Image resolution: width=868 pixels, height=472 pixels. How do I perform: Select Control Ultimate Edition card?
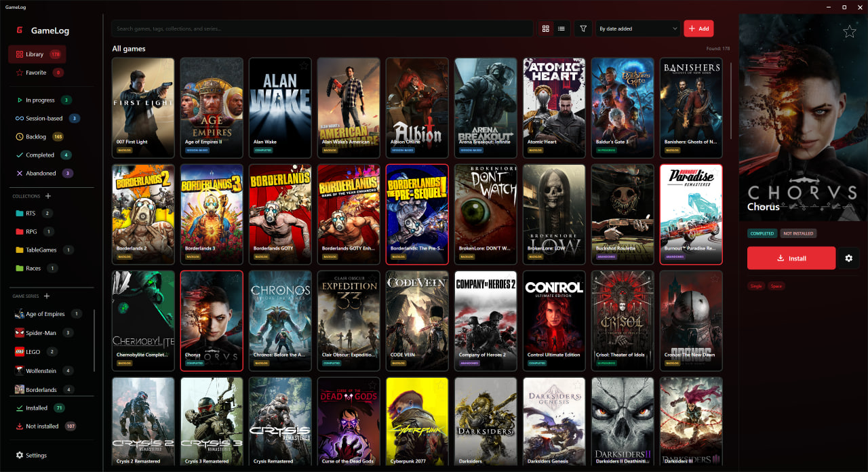pos(554,321)
